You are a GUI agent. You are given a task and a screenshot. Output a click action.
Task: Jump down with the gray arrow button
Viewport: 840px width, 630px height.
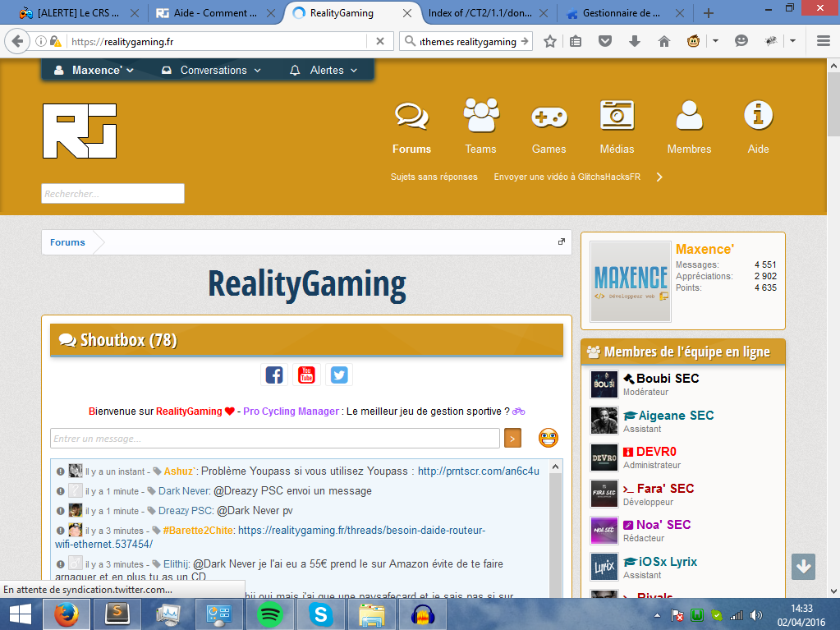804,566
